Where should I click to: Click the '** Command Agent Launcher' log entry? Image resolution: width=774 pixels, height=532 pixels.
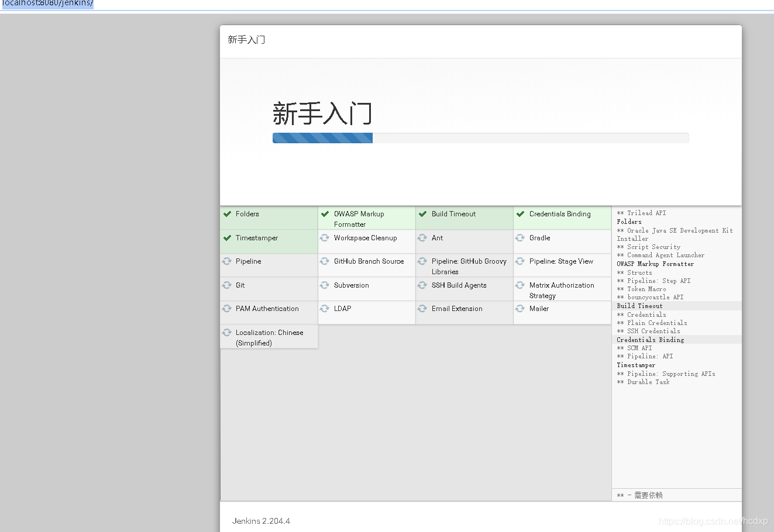(661, 255)
